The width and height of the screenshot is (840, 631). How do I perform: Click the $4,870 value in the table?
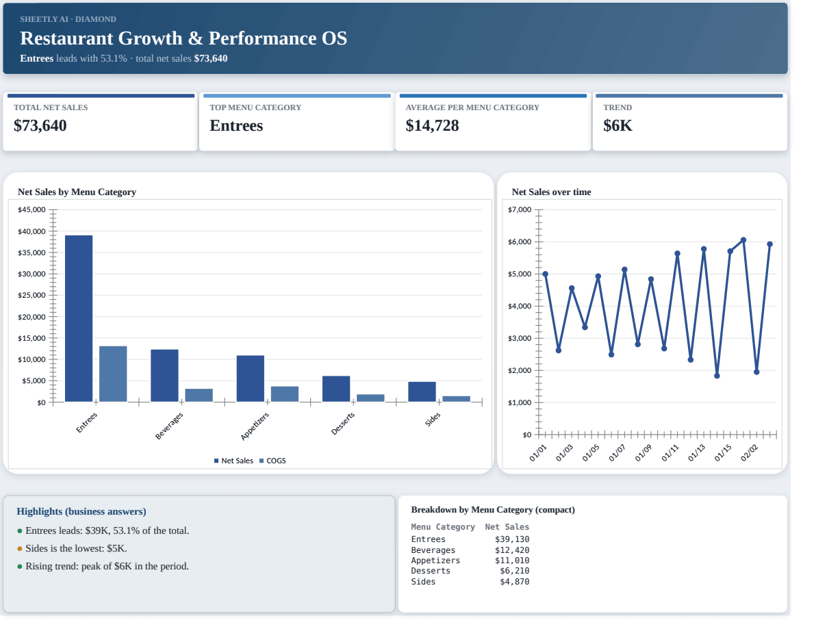coord(515,582)
